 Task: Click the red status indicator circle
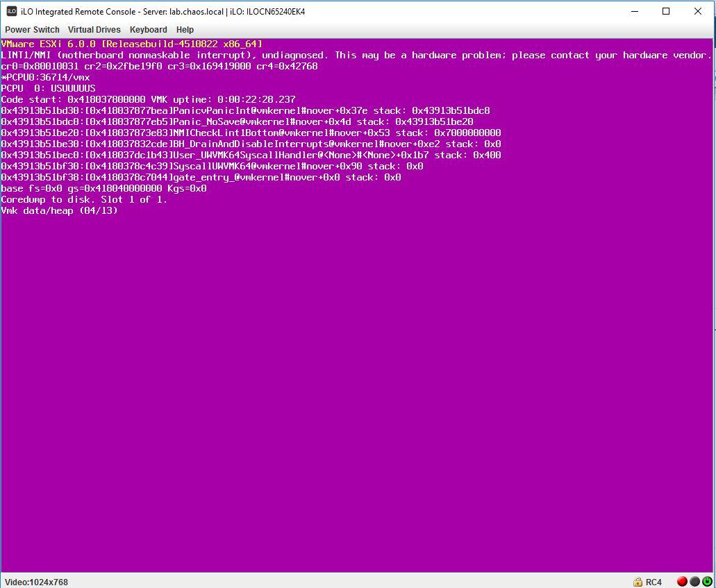pos(682,582)
